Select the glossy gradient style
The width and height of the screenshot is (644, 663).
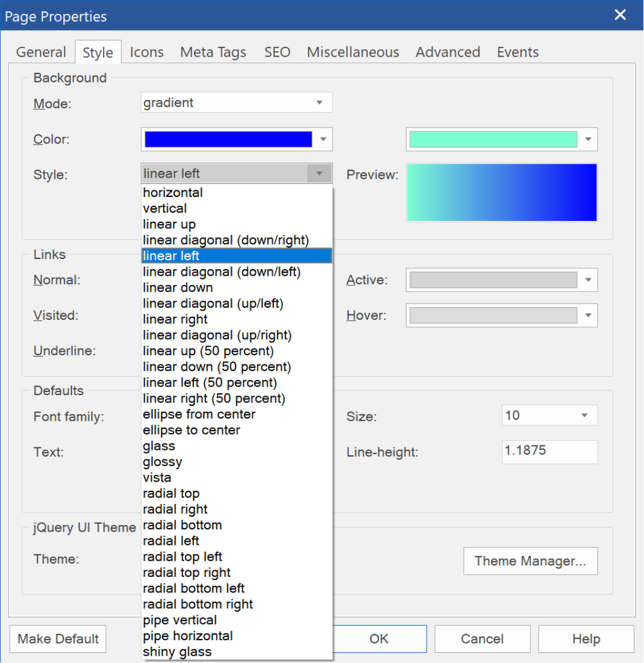pos(237,462)
